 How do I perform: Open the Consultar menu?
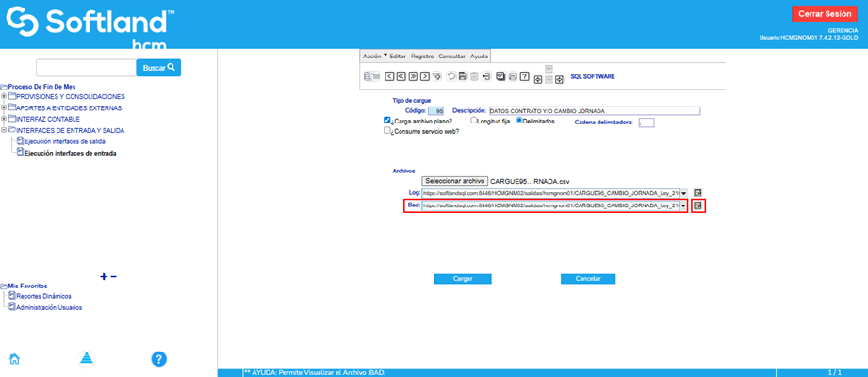(x=451, y=56)
